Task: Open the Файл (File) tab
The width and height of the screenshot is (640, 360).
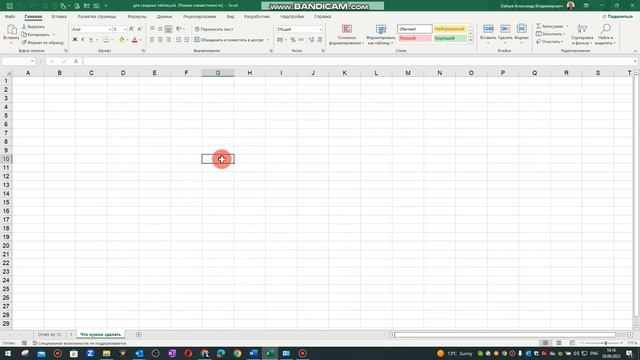Action: click(x=10, y=17)
